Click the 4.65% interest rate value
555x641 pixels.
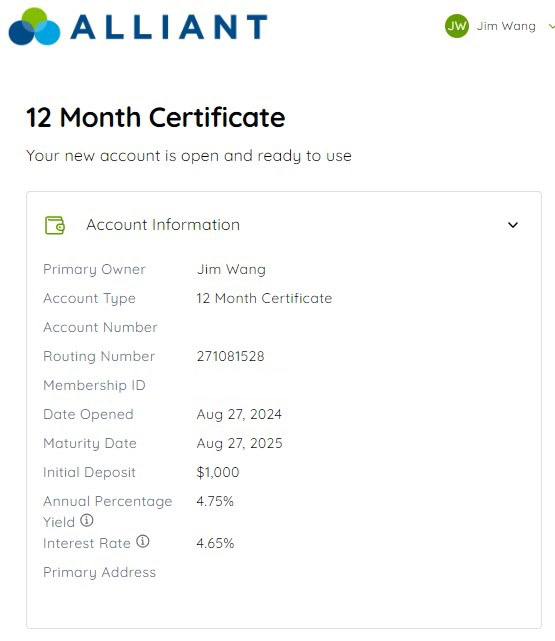point(215,543)
